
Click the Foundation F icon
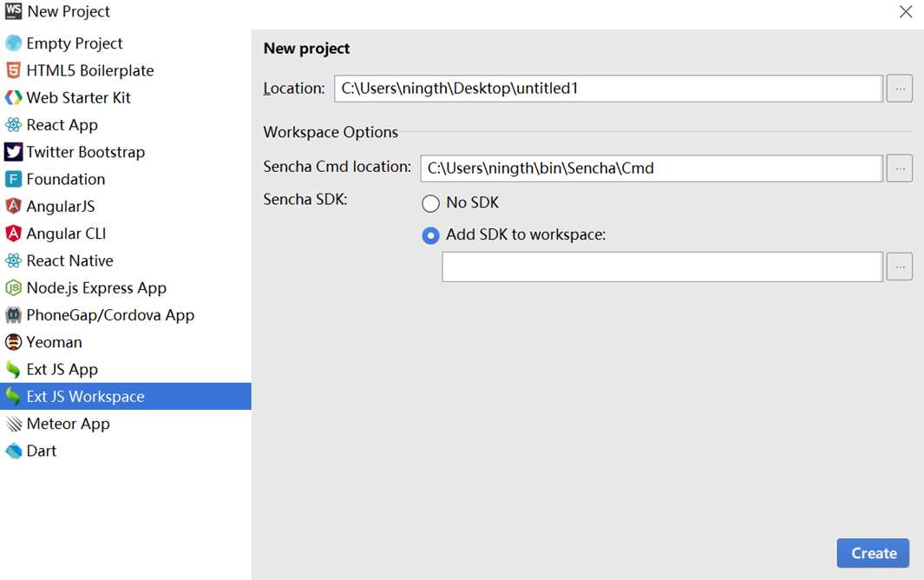[14, 179]
